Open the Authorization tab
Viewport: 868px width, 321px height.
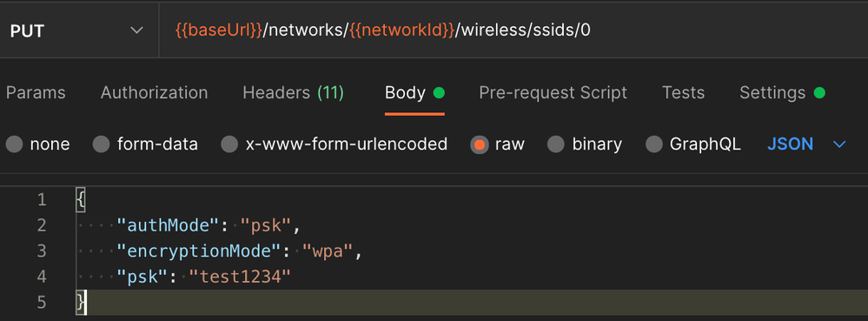(154, 92)
